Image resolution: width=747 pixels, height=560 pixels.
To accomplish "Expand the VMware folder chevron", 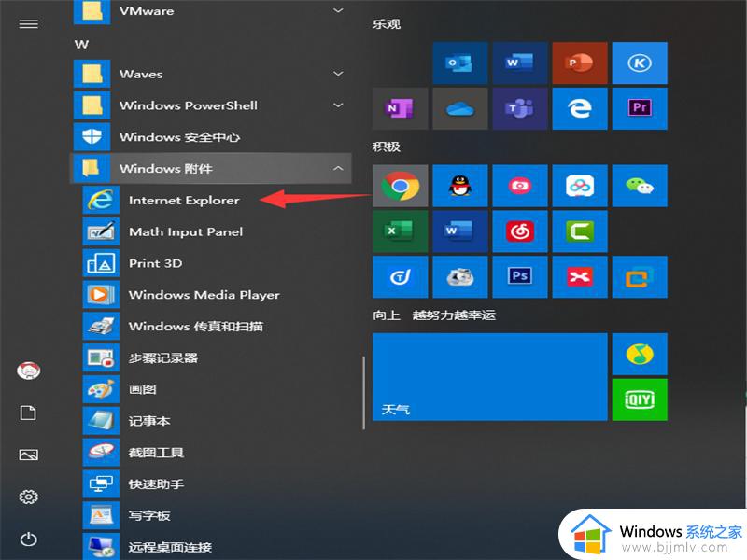I will click(338, 10).
